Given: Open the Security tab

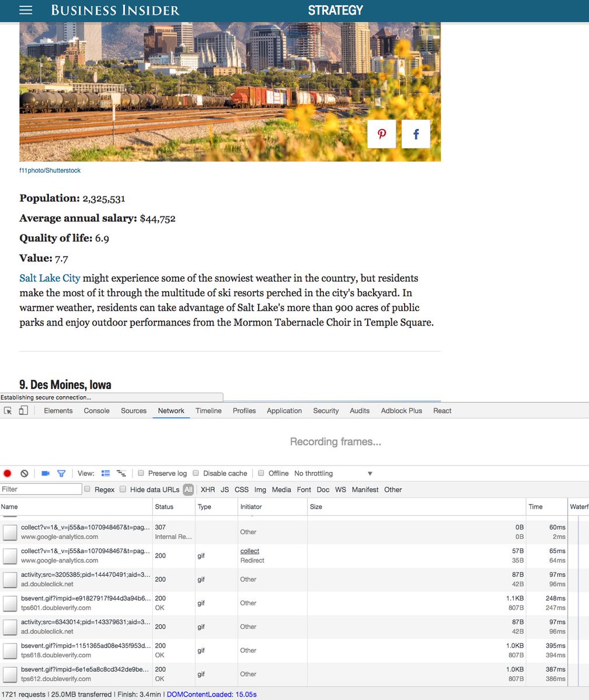Looking at the screenshot, I should (x=326, y=411).
